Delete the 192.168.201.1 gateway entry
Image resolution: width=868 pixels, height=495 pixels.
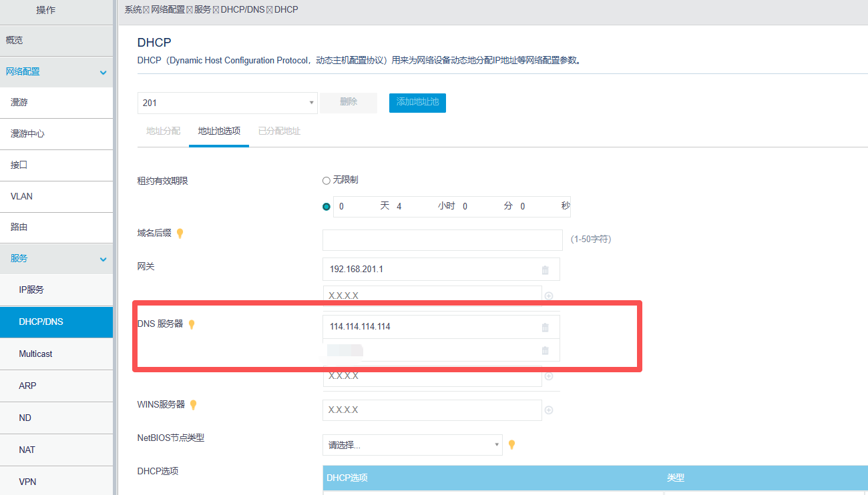click(x=545, y=270)
